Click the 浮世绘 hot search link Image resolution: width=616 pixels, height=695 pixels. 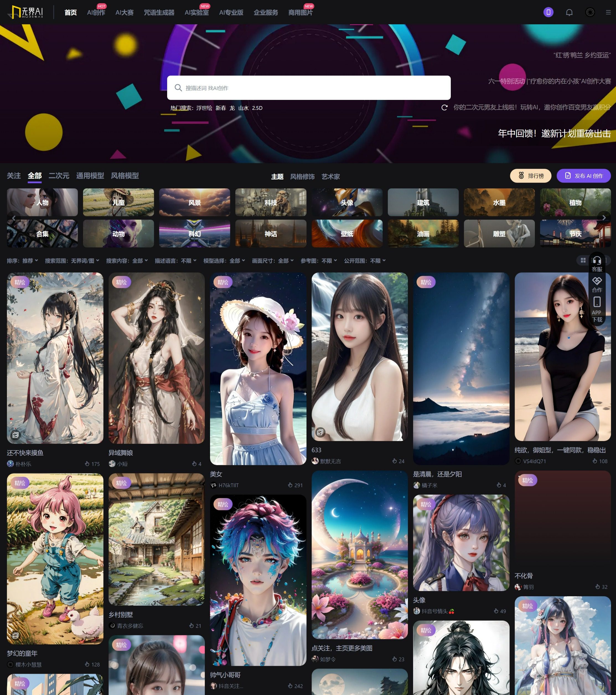204,108
